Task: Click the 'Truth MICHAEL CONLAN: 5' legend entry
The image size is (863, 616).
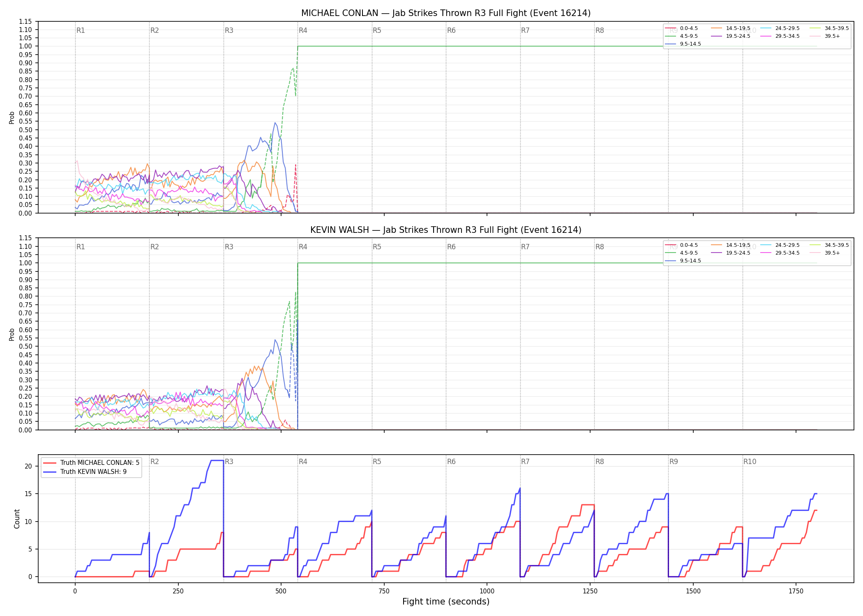Action: tap(91, 463)
